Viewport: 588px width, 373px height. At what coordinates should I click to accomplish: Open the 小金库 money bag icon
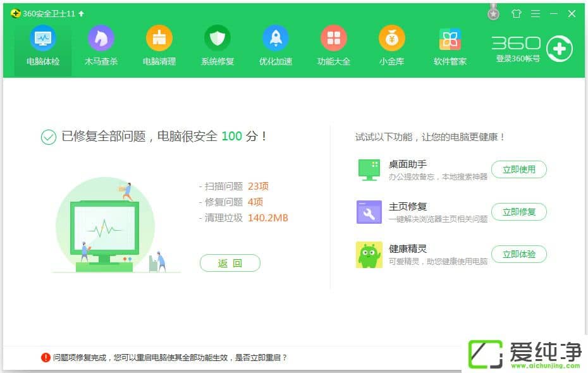click(x=392, y=39)
